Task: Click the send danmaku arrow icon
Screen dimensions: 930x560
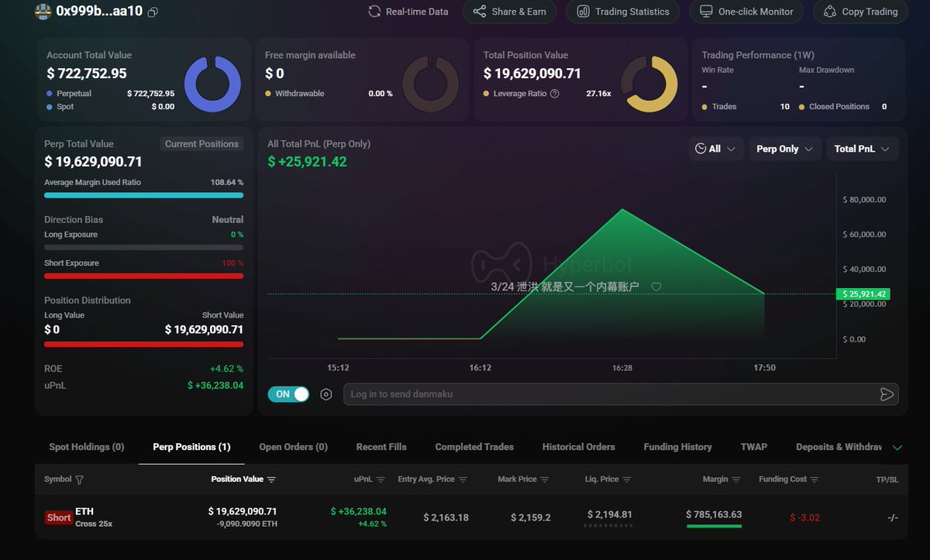Action: coord(887,394)
